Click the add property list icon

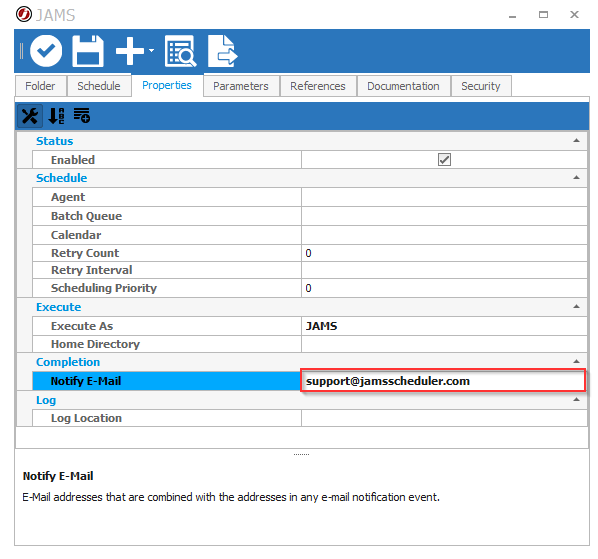click(x=82, y=115)
